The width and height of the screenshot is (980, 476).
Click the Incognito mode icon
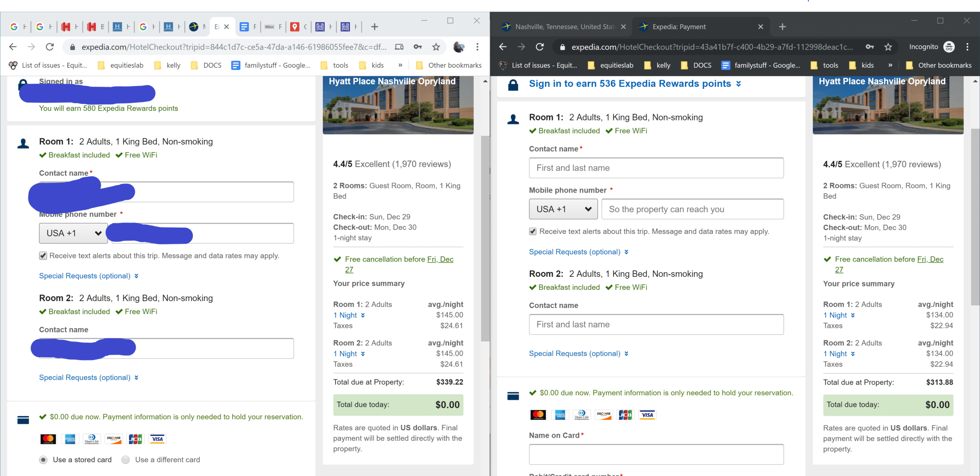(x=949, y=47)
